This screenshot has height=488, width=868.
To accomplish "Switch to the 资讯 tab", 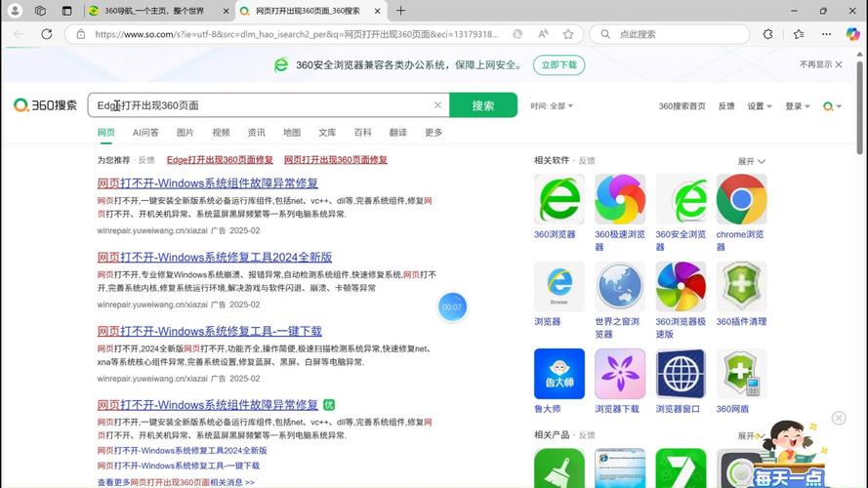I will point(257,132).
